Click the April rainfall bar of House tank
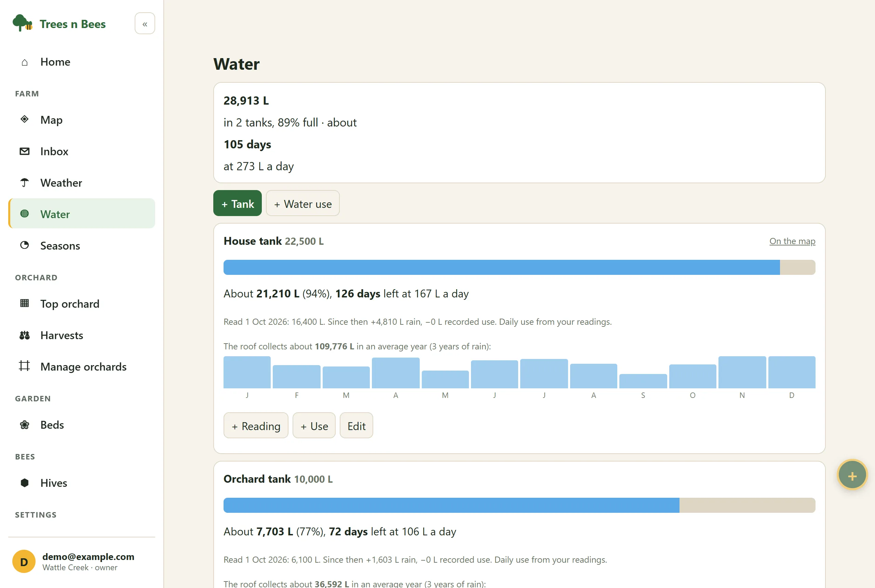 (x=395, y=373)
